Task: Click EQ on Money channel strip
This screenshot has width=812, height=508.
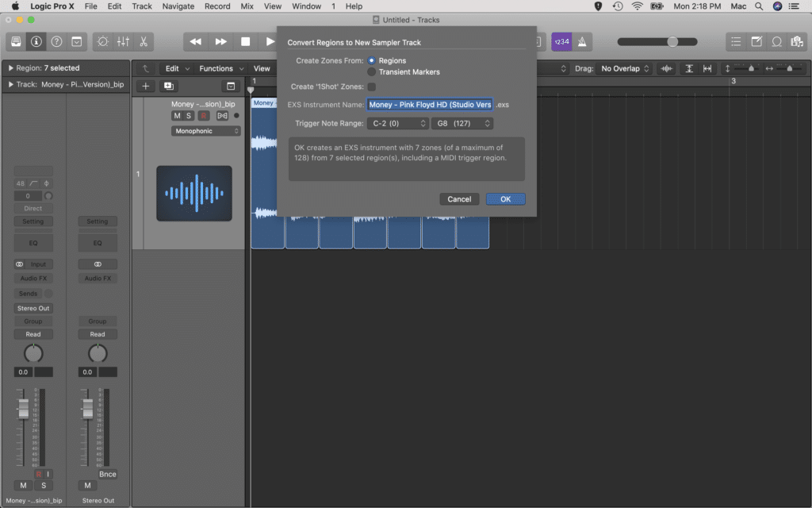Action: (x=33, y=243)
